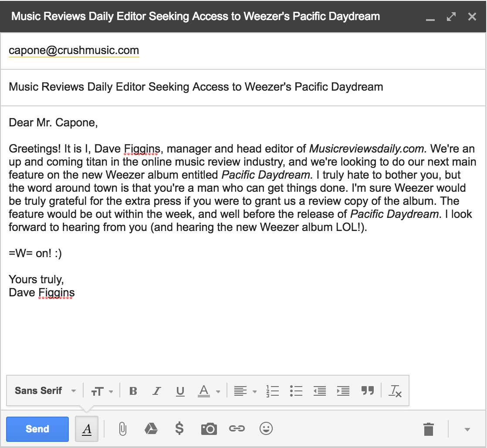The height and width of the screenshot is (448, 487).
Task: Open more options arrow next to trash
Action: (467, 430)
